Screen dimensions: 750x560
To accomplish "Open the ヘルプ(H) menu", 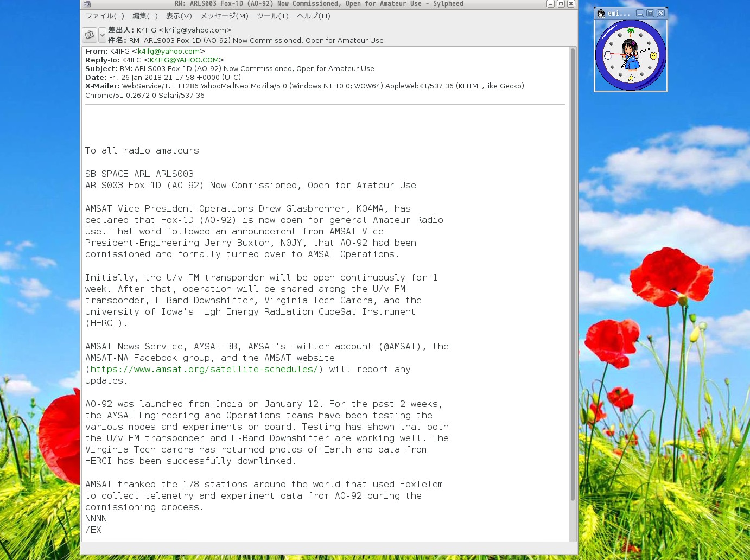I will [x=313, y=16].
